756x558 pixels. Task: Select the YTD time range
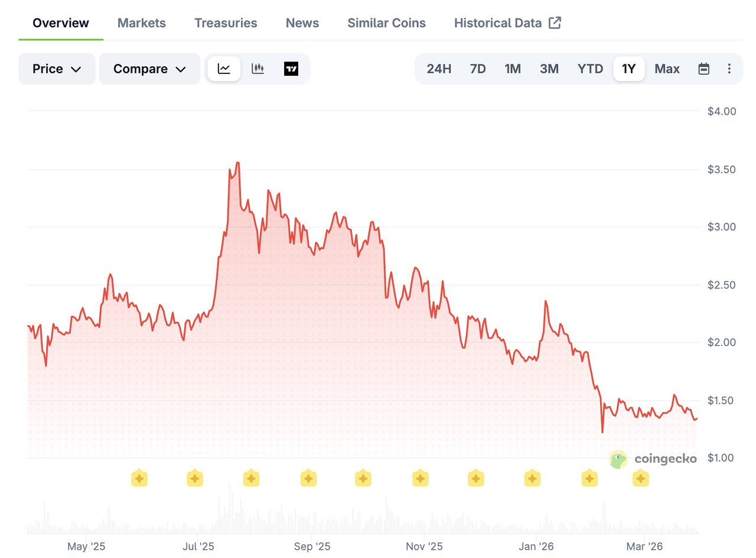(x=590, y=69)
